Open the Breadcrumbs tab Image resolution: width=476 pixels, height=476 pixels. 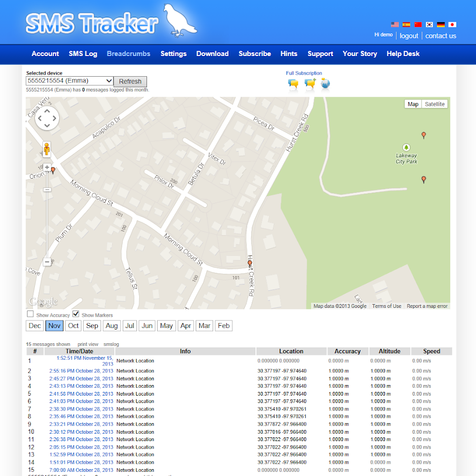click(x=129, y=54)
